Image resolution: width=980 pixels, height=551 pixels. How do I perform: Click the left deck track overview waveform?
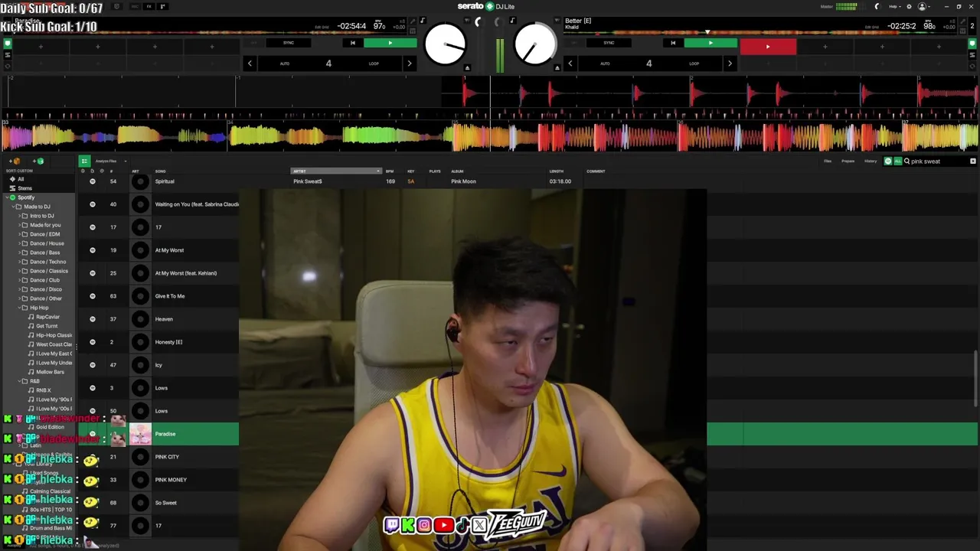click(207, 31)
